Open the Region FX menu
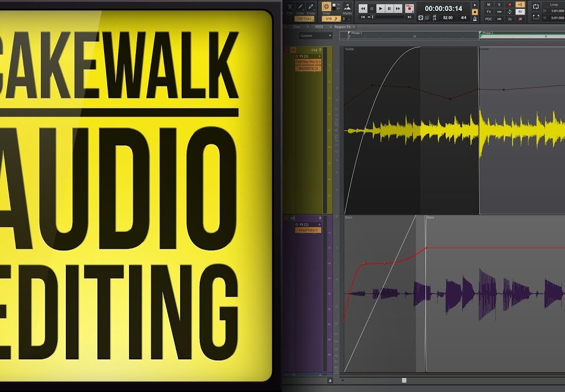The height and width of the screenshot is (392, 565). click(x=344, y=27)
